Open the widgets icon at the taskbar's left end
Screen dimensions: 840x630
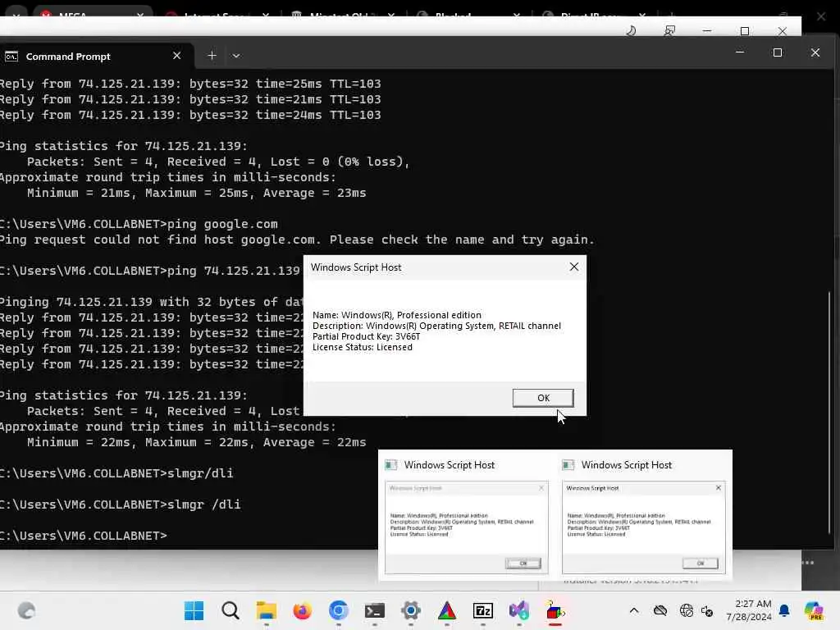click(x=26, y=610)
